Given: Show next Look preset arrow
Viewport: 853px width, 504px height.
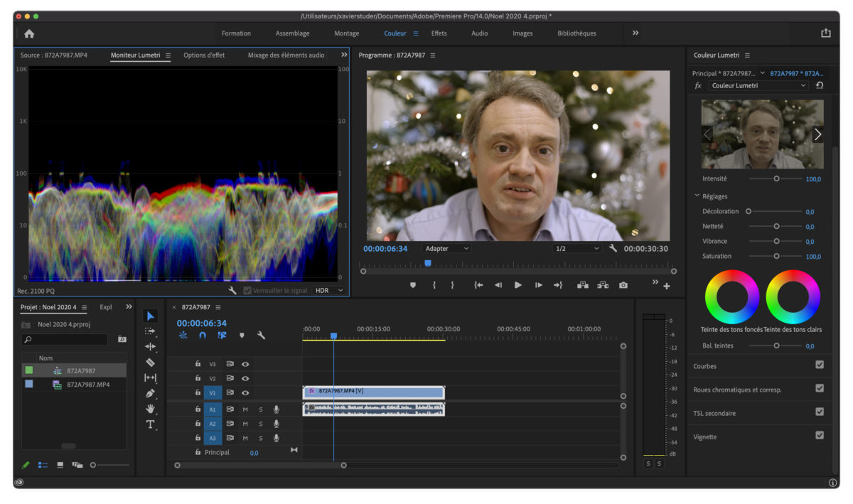Looking at the screenshot, I should click(x=817, y=134).
